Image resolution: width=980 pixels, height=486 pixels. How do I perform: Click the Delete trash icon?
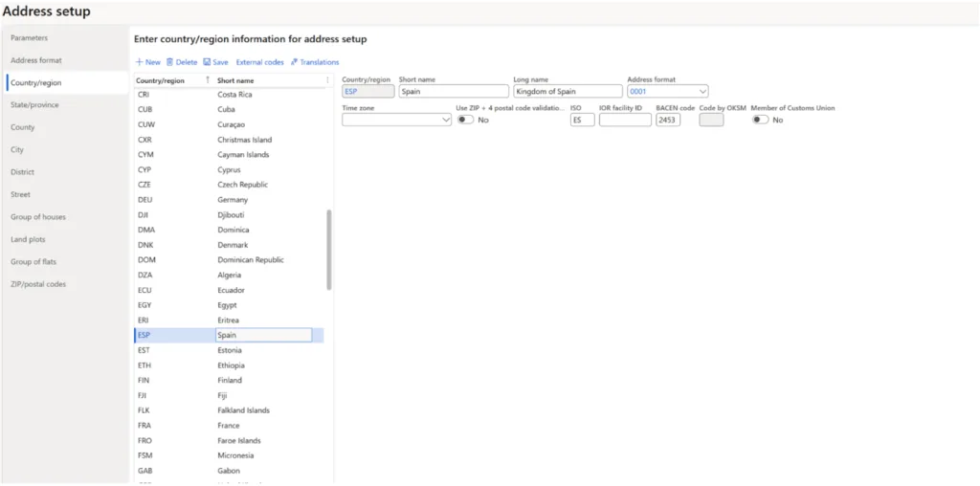tap(170, 62)
